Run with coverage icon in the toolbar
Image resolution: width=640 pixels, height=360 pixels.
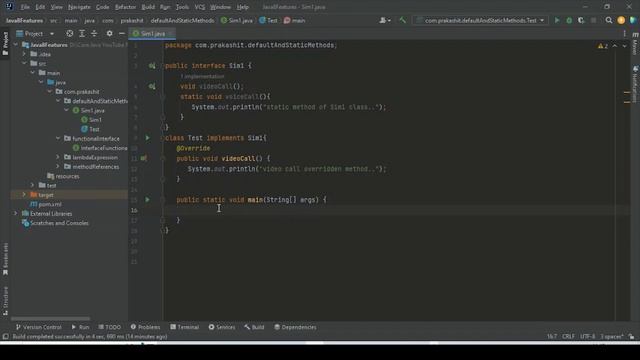(581, 20)
